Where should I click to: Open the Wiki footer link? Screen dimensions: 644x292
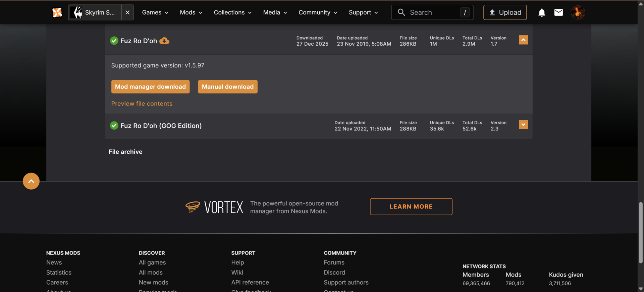237,273
